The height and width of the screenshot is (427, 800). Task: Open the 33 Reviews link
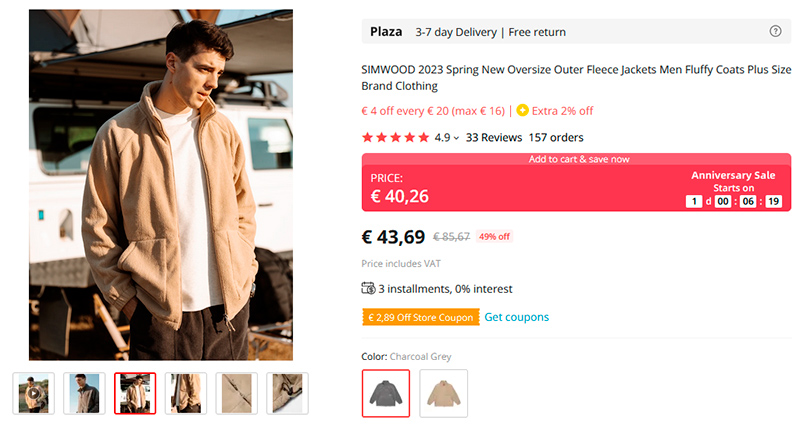494,137
